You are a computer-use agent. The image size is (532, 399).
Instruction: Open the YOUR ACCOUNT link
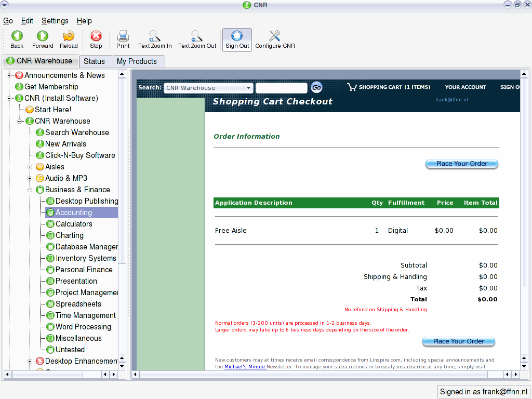(465, 87)
